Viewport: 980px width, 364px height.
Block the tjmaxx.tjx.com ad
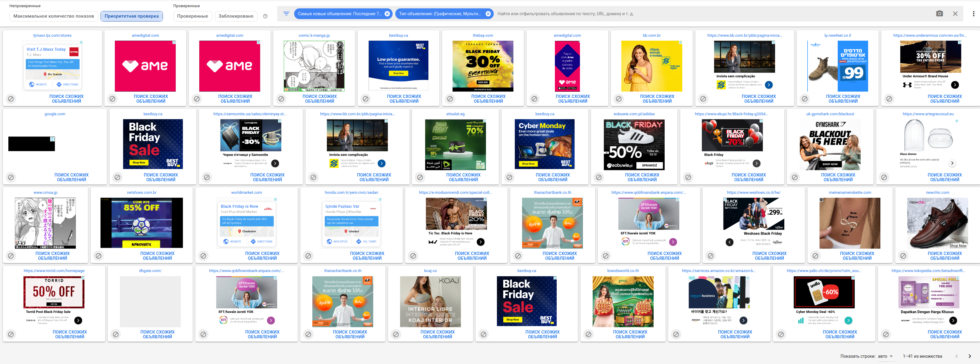coord(11,99)
